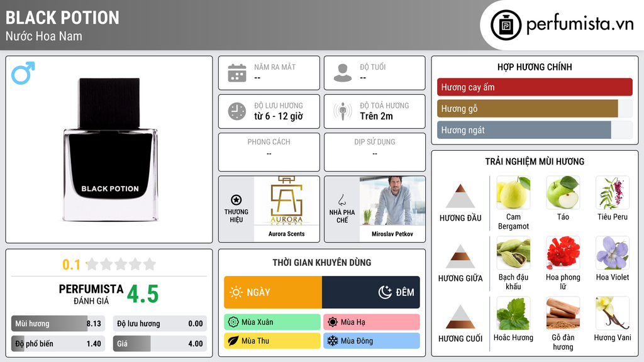The width and height of the screenshot is (644, 362).
Task: Click the clock icon beside Độ Lưu Hương
Action: click(237, 111)
